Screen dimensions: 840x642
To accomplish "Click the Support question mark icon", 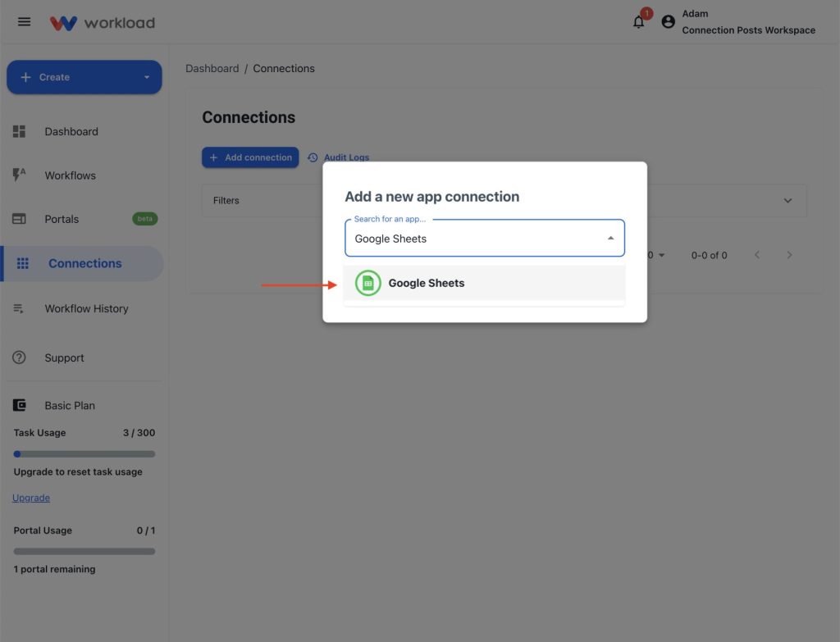I will point(20,357).
